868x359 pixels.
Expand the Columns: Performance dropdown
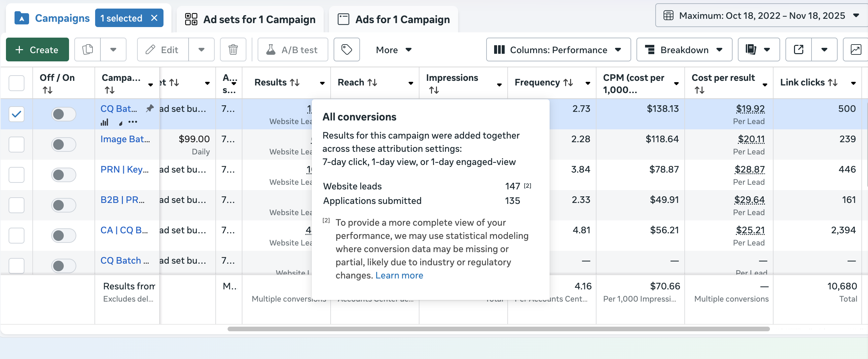(558, 49)
